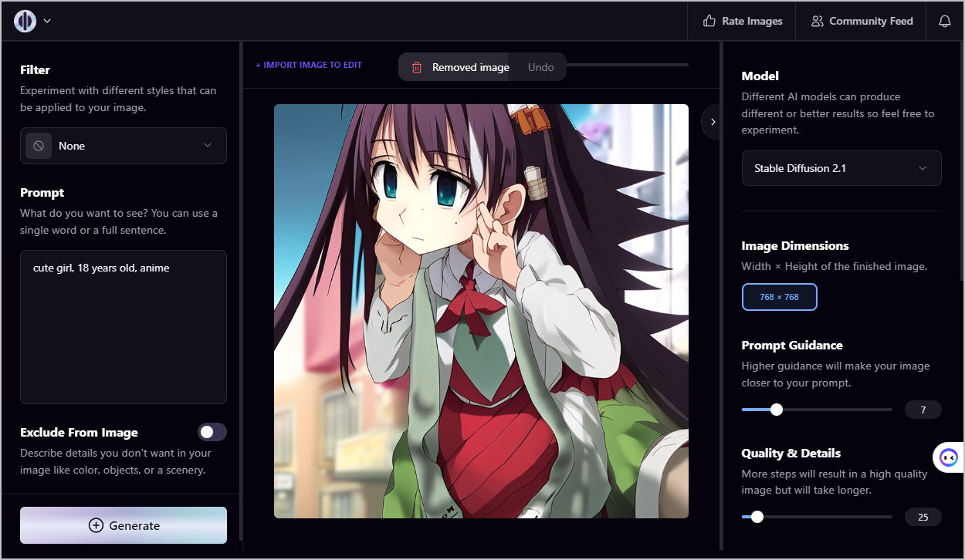Open the chat bot assistant icon
Screen dimensions: 965x560
[948, 457]
